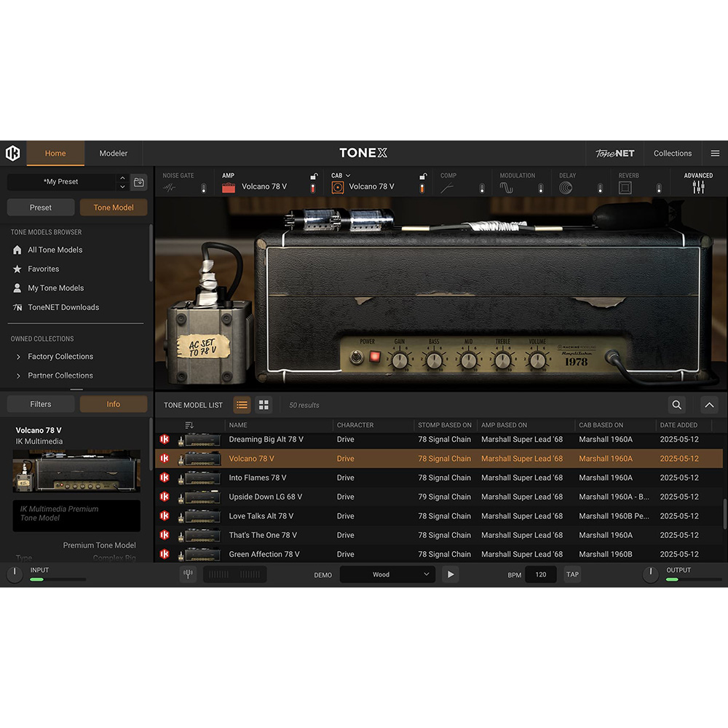Image resolution: width=728 pixels, height=728 pixels.
Task: Expand Factory Collections in sidebar
Action: (x=19, y=357)
